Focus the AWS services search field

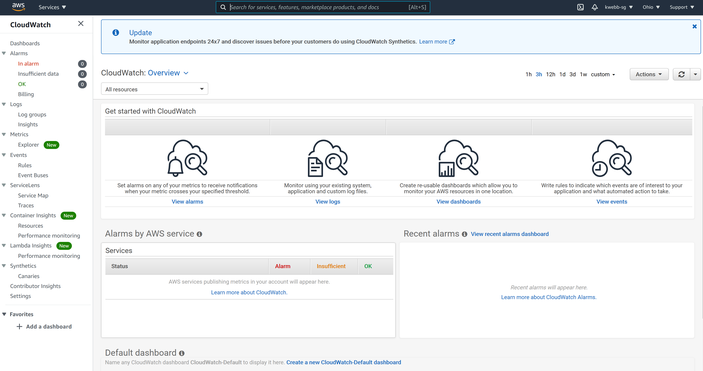tap(323, 7)
